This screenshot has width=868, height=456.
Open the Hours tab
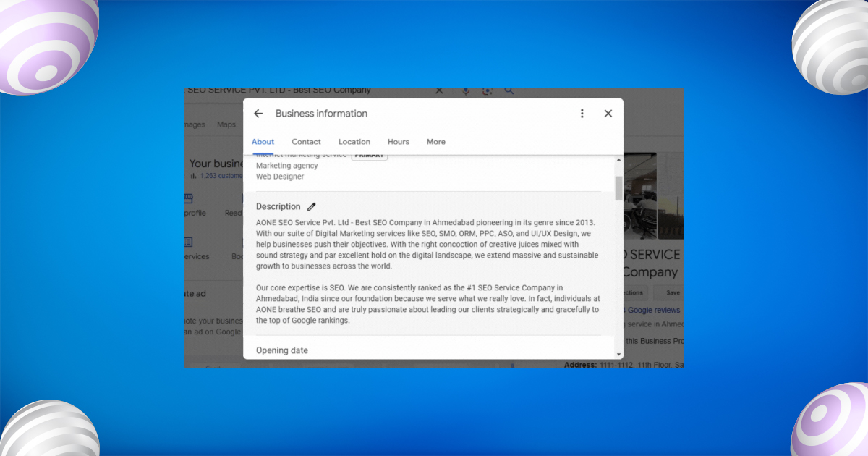[399, 142]
